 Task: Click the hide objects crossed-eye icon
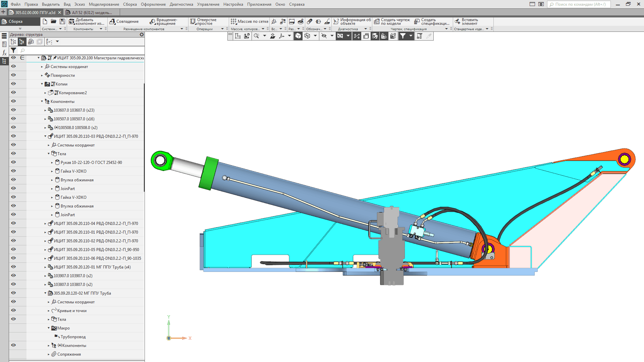324,36
